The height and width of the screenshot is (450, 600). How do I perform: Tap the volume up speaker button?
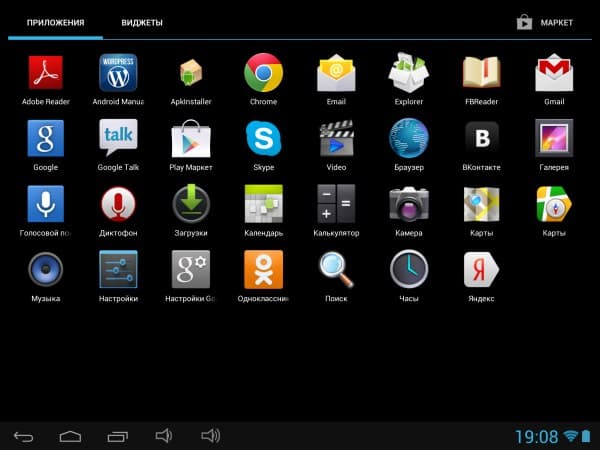211,436
